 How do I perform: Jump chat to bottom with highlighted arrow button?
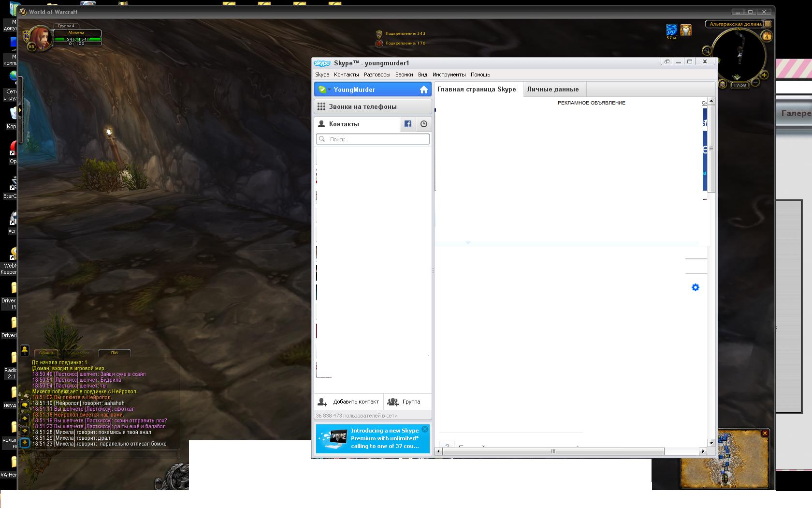(x=25, y=442)
